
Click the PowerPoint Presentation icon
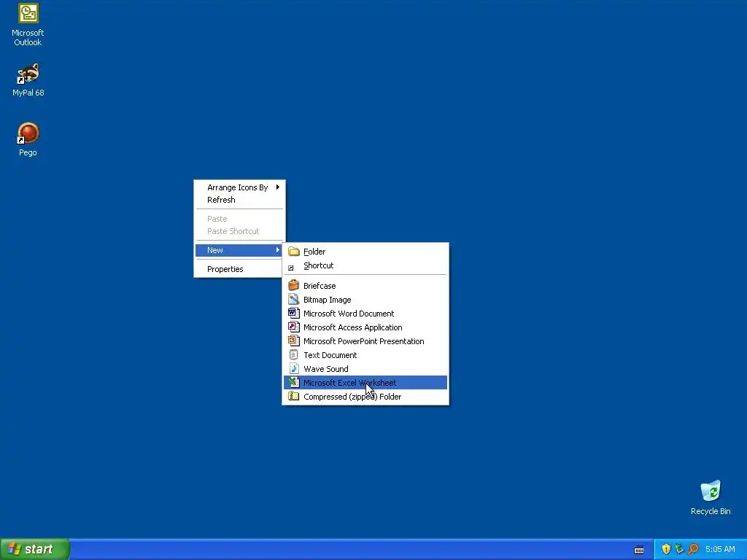[294, 341]
